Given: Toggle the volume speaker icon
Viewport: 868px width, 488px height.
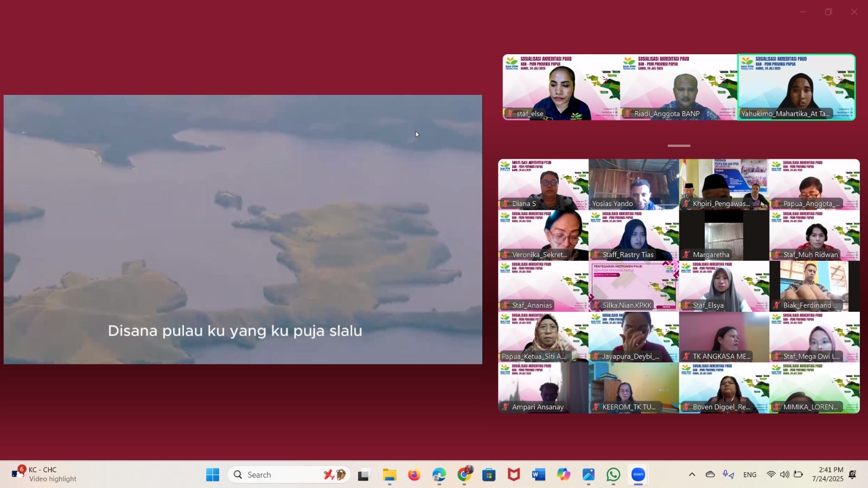Looking at the screenshot, I should click(x=784, y=474).
